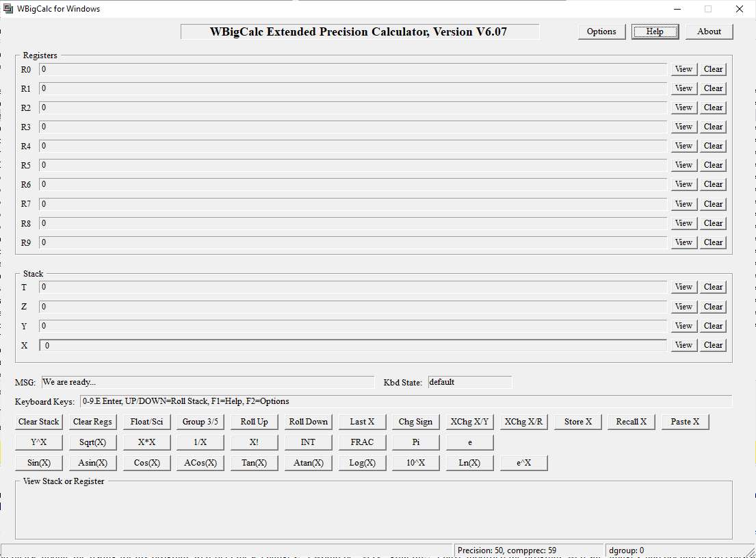
Task: Click the WBigCalc title bar app icon
Action: tap(8, 9)
